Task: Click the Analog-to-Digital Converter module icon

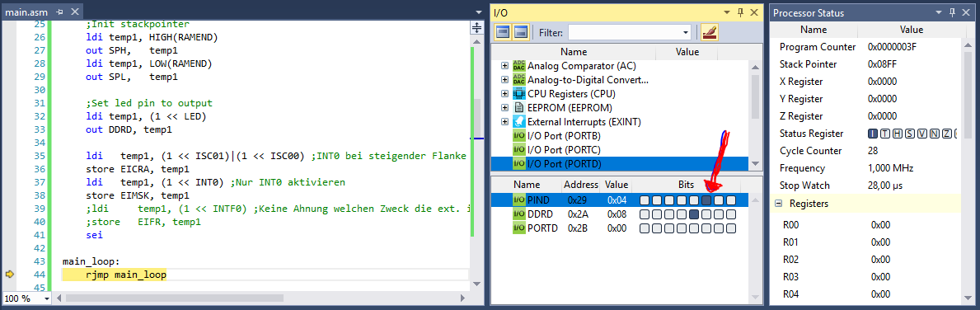Action: [518, 80]
